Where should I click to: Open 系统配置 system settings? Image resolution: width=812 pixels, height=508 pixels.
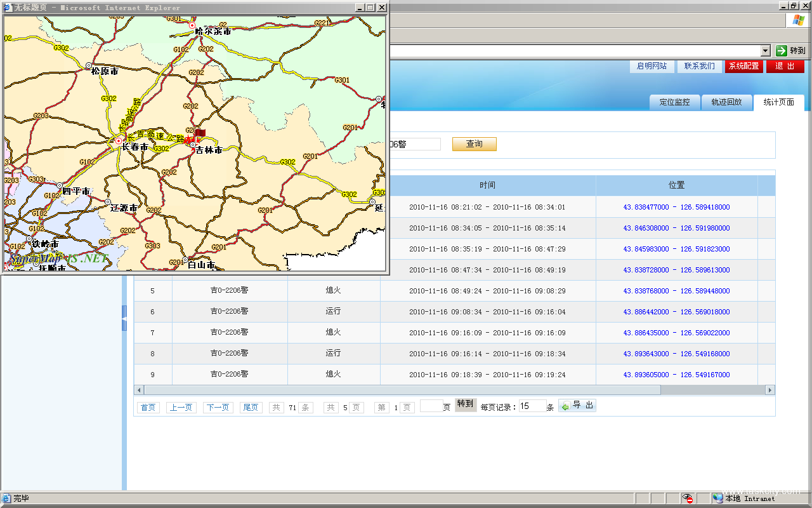(744, 66)
